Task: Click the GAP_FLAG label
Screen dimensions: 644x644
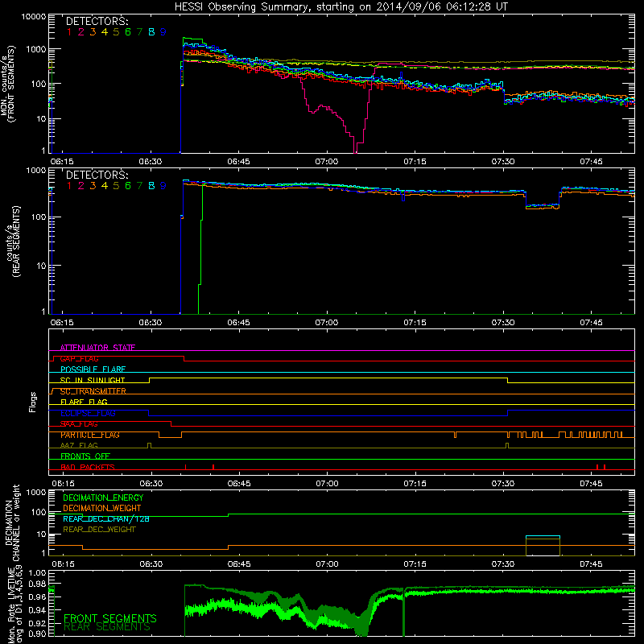Action: (x=79, y=358)
